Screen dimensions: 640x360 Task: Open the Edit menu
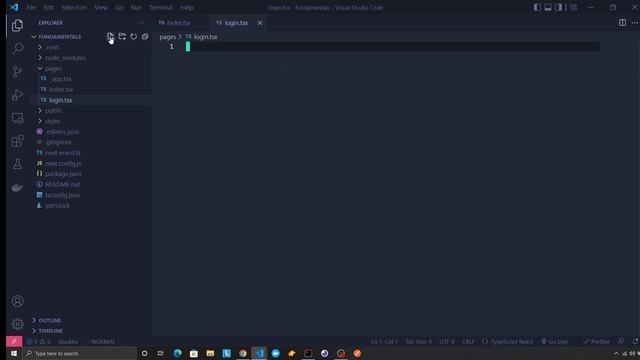[x=49, y=7]
